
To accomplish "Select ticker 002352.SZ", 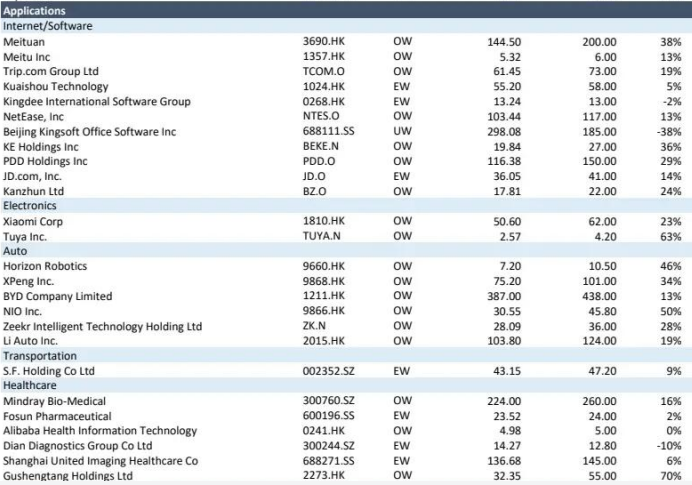I will [x=328, y=371].
